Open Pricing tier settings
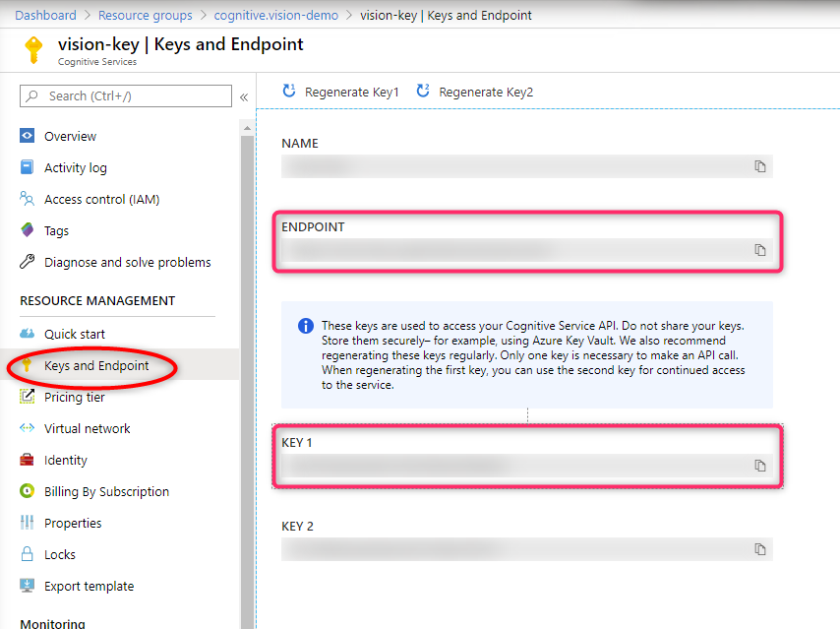Screen dimensions: 840x629 [x=75, y=397]
